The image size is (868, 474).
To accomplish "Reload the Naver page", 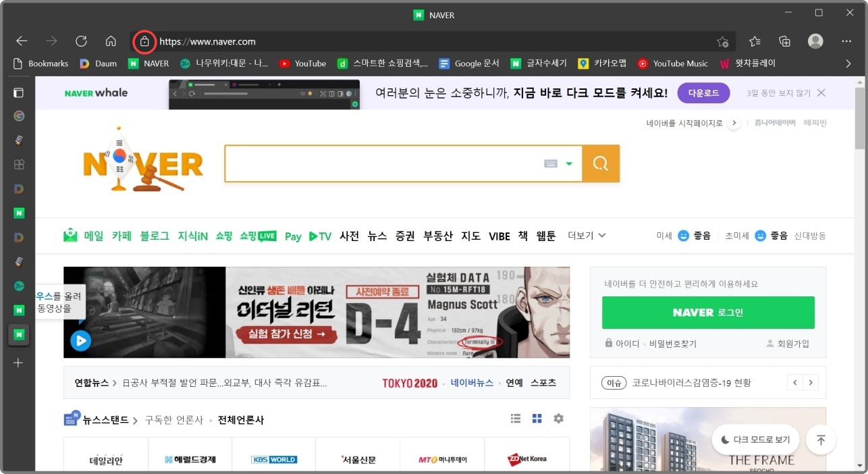I will tap(81, 41).
